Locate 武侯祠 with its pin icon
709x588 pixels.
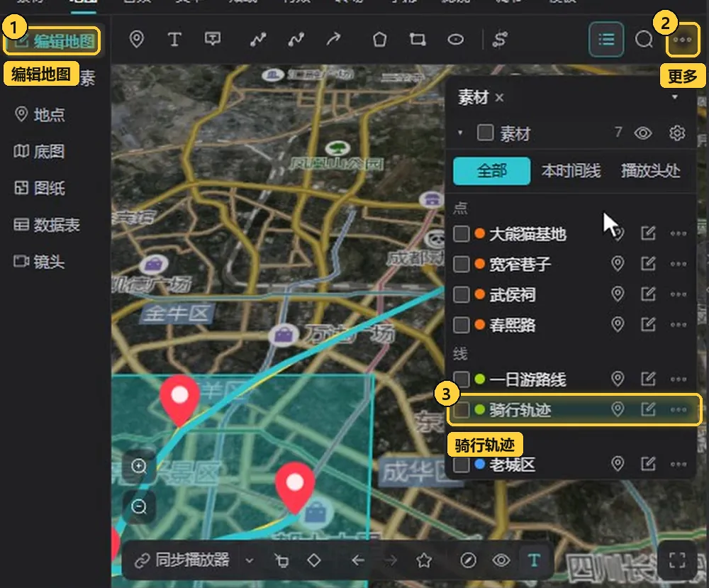click(618, 294)
